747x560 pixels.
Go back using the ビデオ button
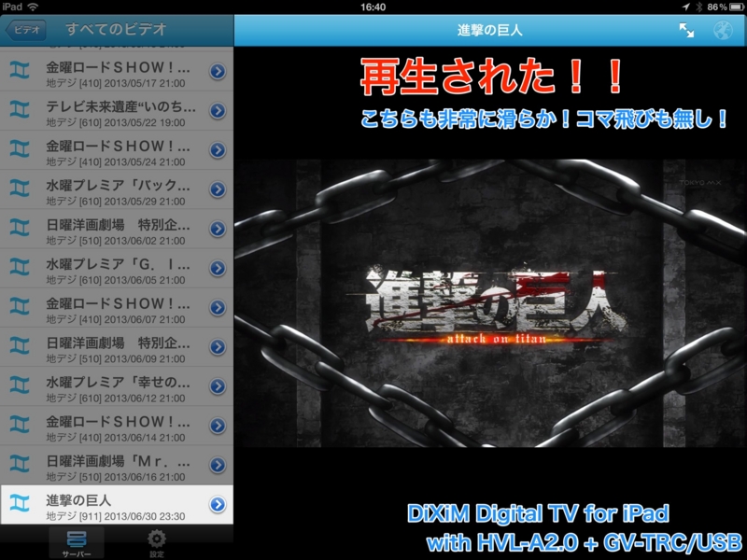click(26, 30)
